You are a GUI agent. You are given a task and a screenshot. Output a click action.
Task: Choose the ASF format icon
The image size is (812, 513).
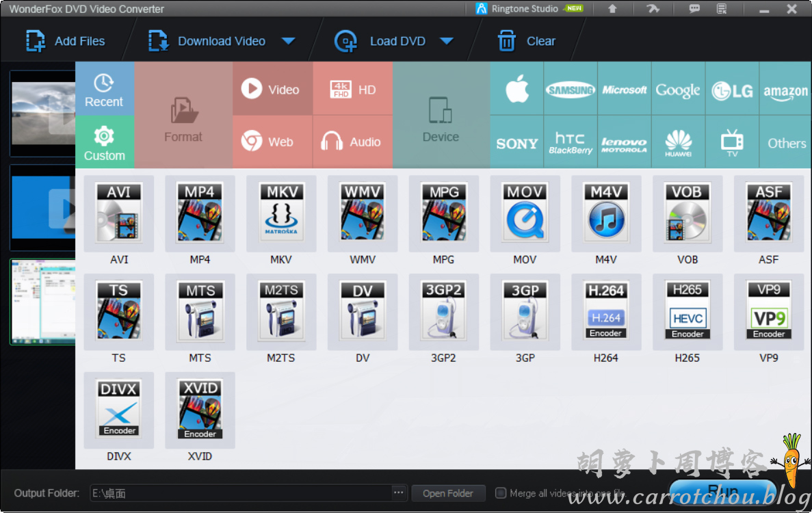click(769, 214)
